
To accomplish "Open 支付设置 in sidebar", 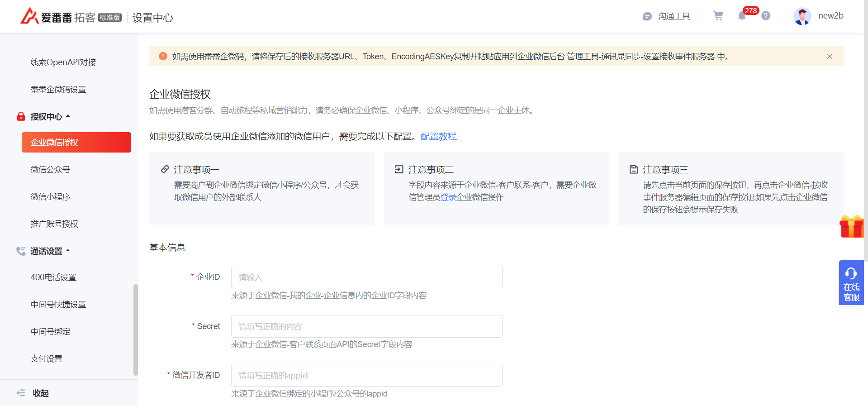I will click(x=47, y=358).
